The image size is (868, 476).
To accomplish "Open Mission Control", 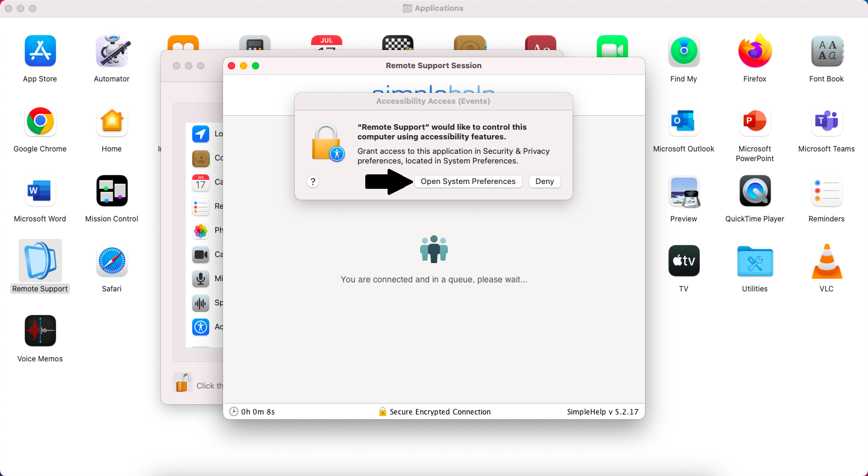I will [112, 191].
